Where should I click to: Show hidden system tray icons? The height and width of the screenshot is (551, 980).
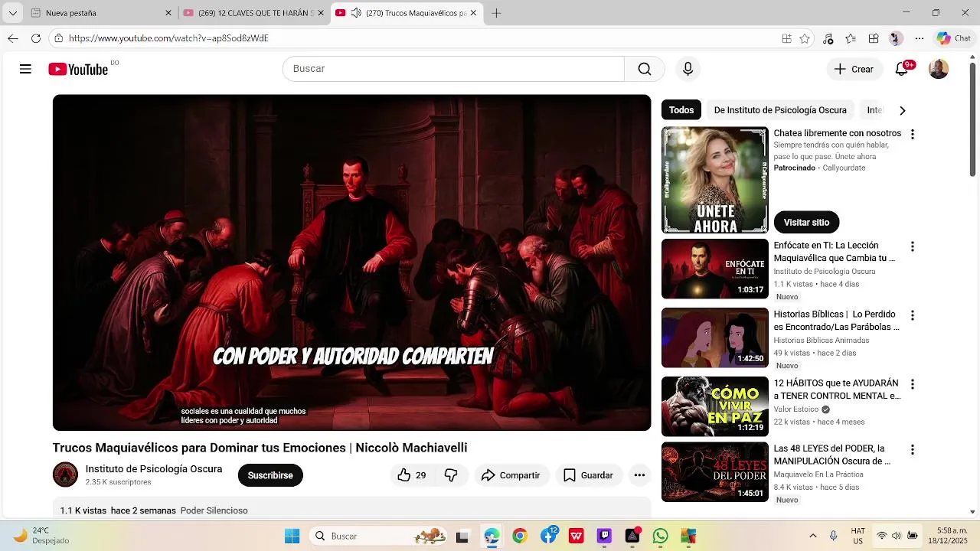[812, 536]
